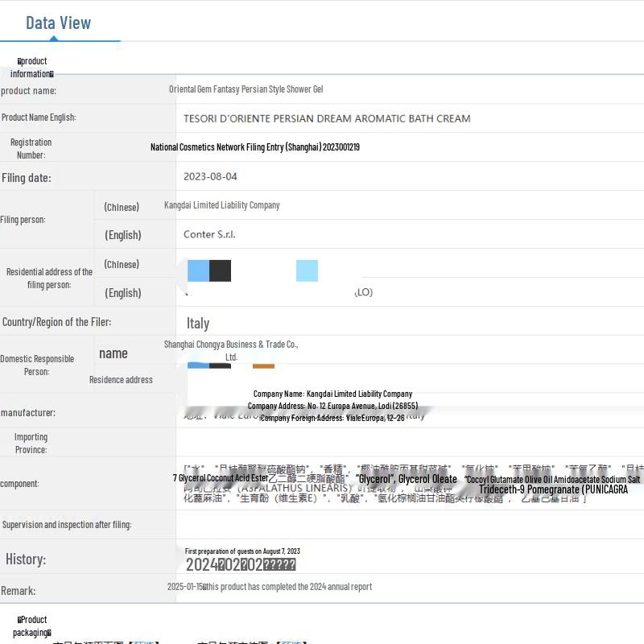
Task: Click the product information section header
Action: [32, 68]
